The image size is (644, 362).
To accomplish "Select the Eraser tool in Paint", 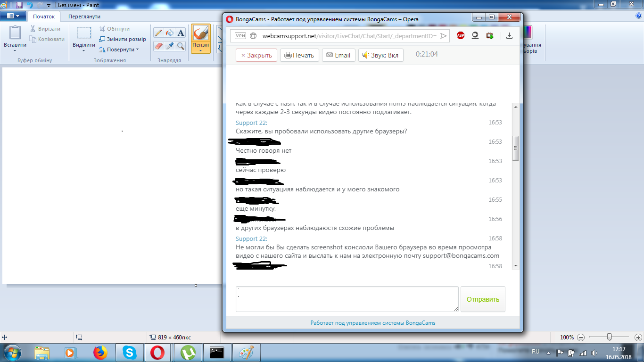I will pyautogui.click(x=158, y=46).
